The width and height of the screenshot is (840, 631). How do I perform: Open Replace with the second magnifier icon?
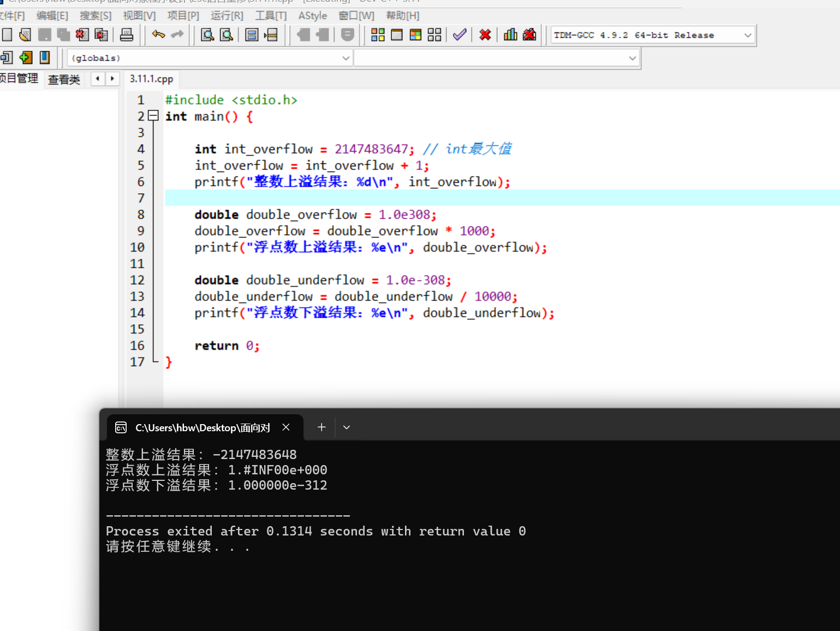pyautogui.click(x=227, y=35)
